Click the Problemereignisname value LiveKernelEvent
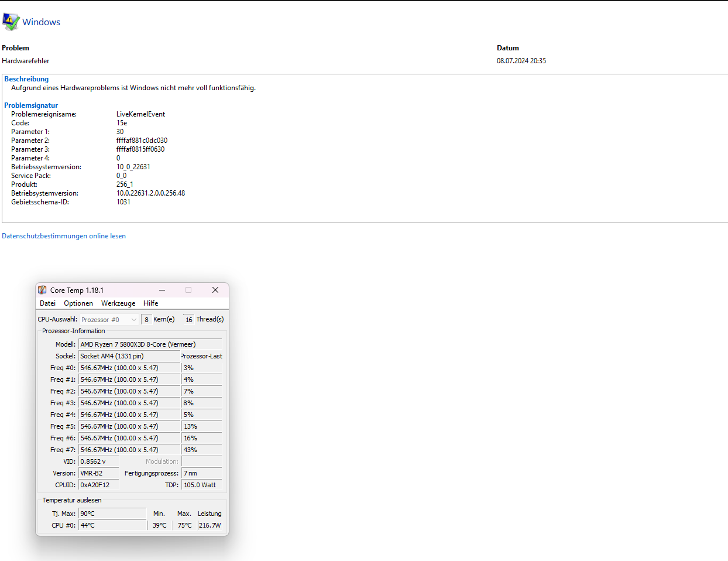 coord(140,114)
